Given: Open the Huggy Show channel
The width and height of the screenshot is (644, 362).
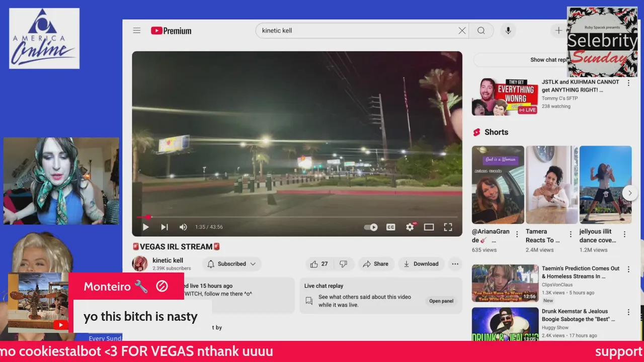Looking at the screenshot, I should [x=555, y=328].
